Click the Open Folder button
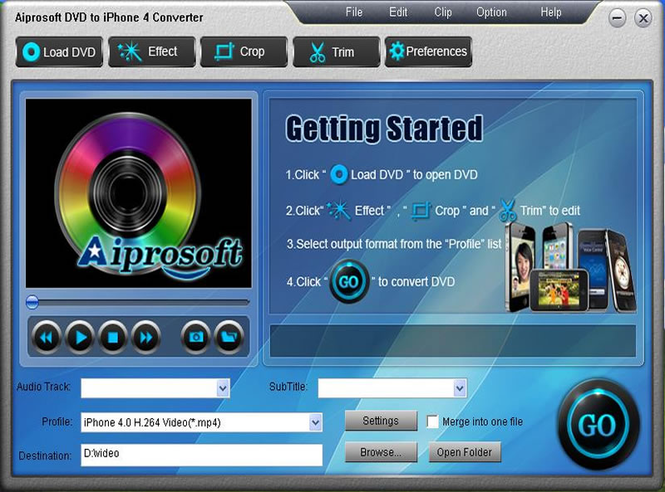The height and width of the screenshot is (492, 665). [x=465, y=452]
